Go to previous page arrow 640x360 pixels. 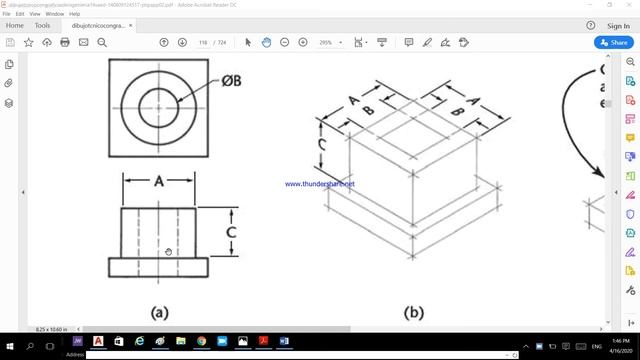[164, 42]
